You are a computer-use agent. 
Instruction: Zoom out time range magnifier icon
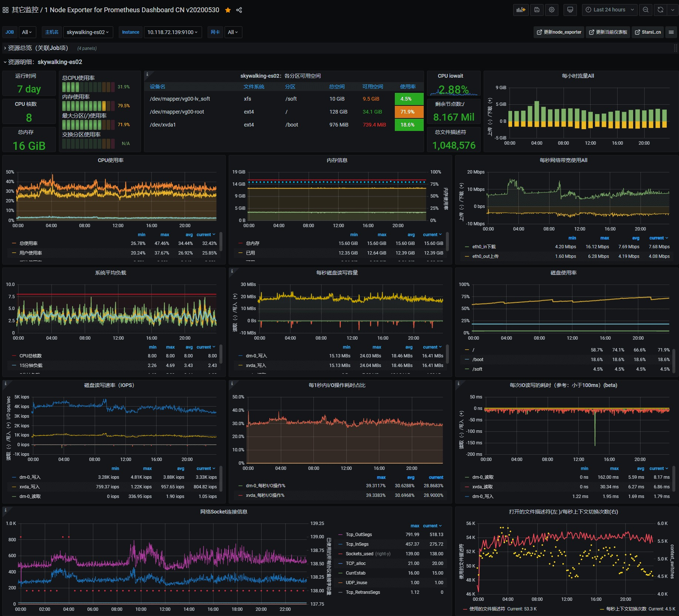(x=646, y=10)
